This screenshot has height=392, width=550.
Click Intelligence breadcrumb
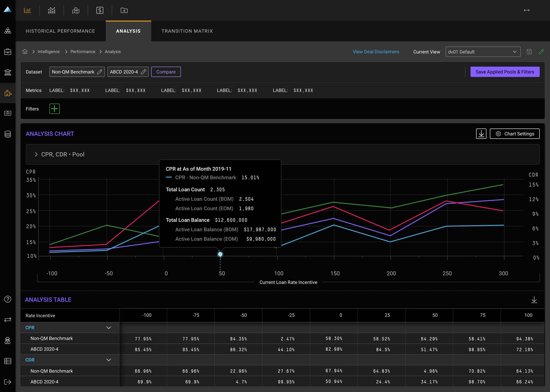click(x=49, y=52)
